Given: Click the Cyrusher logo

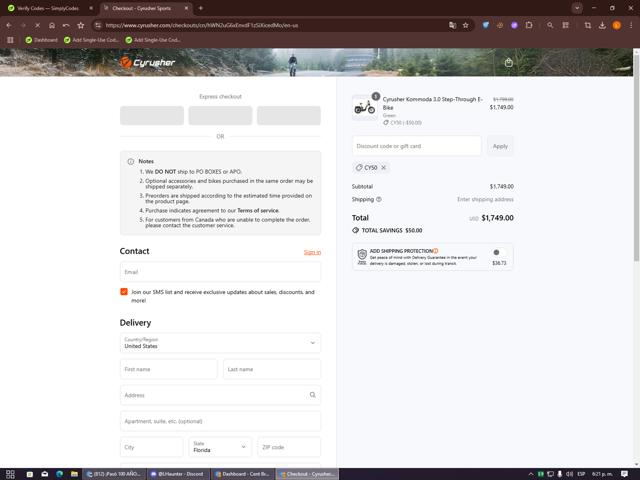Looking at the screenshot, I should (147, 62).
